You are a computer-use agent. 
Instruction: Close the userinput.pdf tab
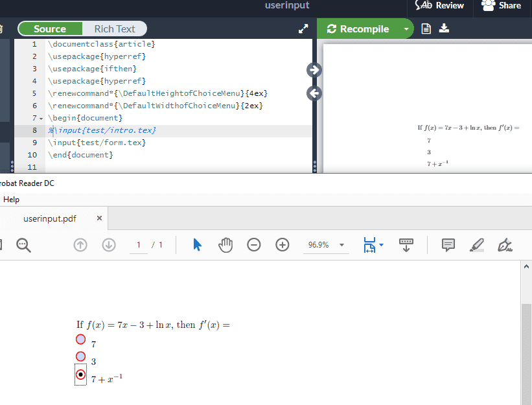[x=99, y=218]
